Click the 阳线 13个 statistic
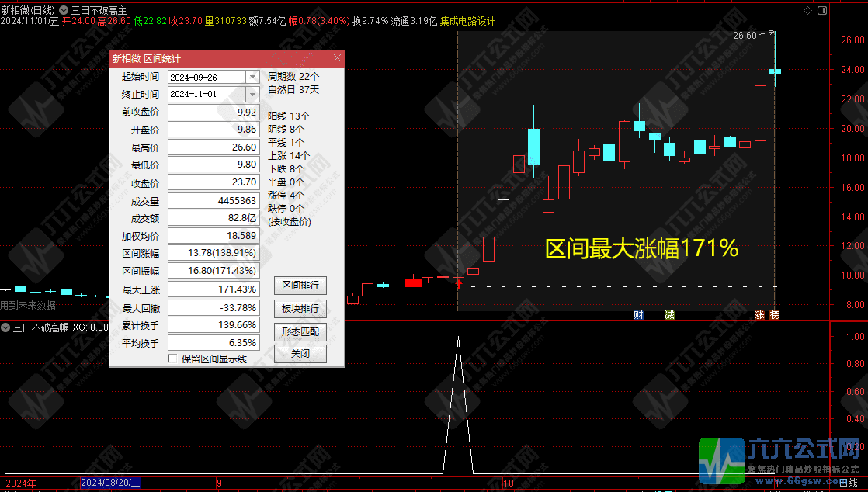Screen dimensions: 868x492 click(289, 116)
